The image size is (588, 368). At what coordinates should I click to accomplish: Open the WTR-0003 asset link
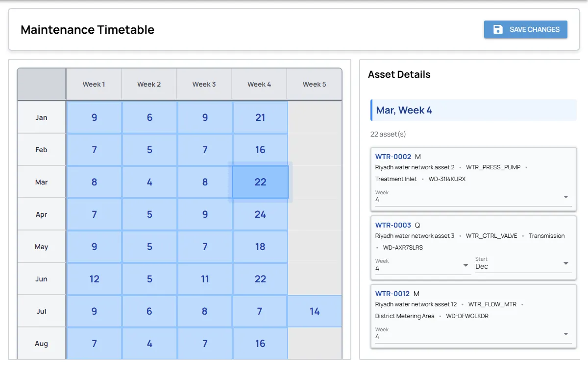[393, 225]
